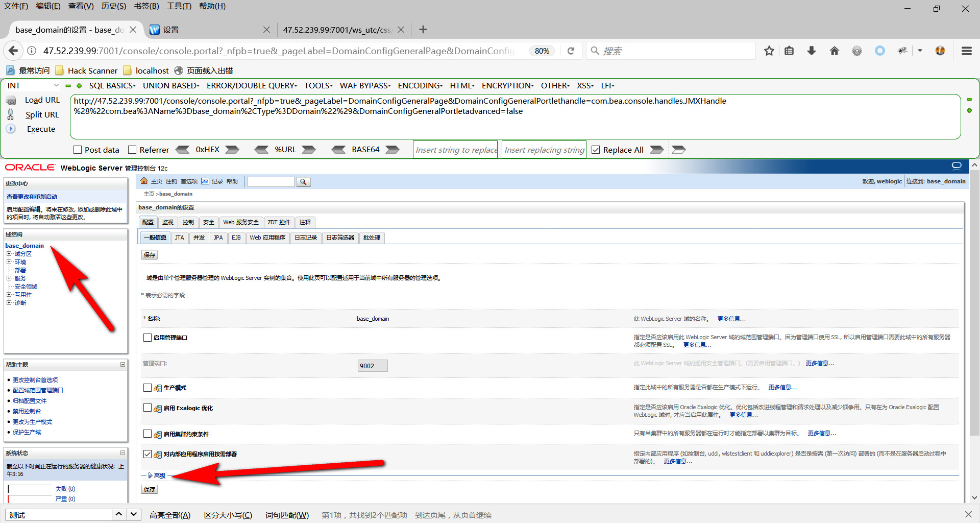Click the 80% zoom indicator
980x523 pixels.
(x=542, y=51)
